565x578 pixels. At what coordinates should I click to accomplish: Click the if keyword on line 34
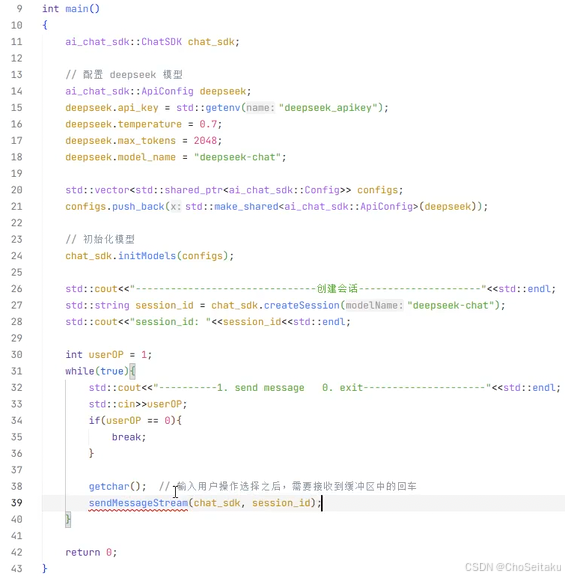[x=94, y=421]
